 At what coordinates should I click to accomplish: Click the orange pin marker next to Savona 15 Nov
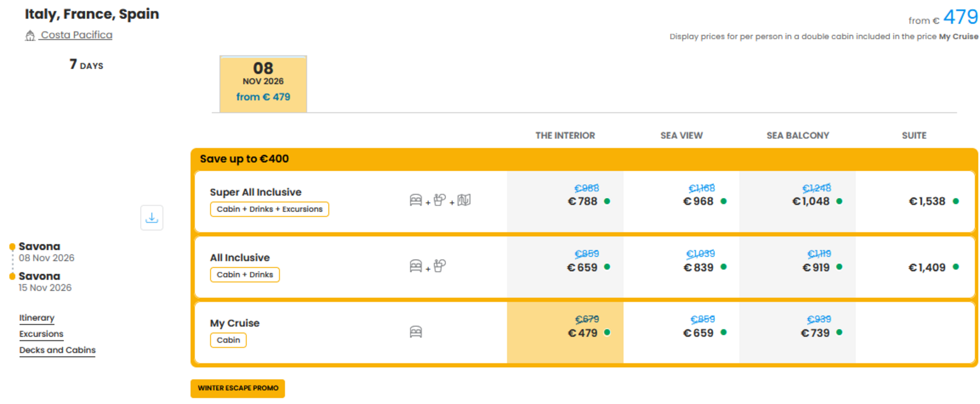pos(12,276)
